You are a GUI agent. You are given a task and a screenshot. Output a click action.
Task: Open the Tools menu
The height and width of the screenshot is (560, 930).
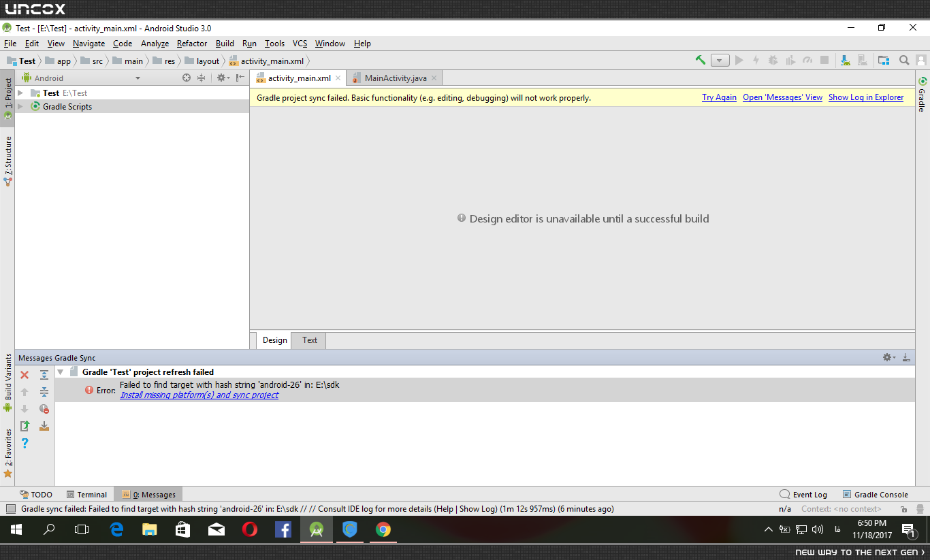[274, 44]
